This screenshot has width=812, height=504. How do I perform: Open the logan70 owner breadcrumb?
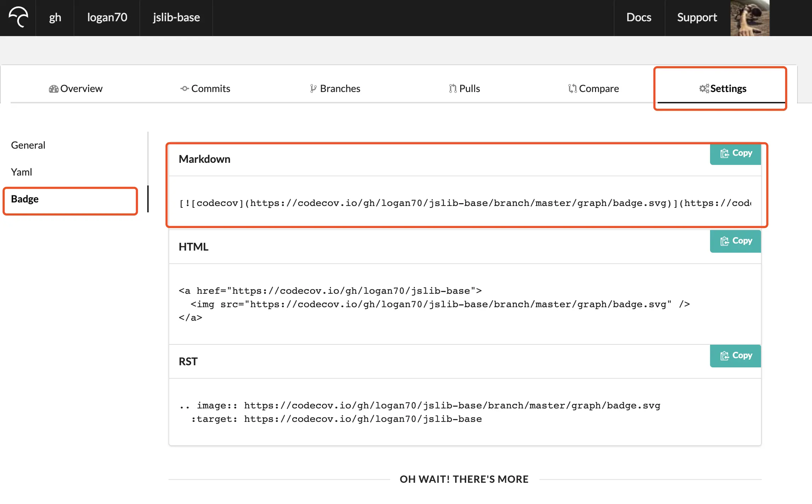click(x=107, y=17)
